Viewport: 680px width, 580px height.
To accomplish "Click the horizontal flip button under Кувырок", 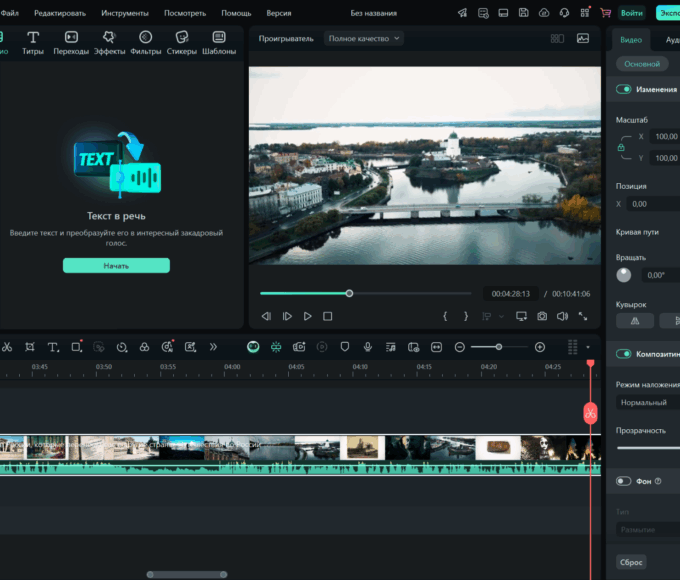I will pos(635,321).
